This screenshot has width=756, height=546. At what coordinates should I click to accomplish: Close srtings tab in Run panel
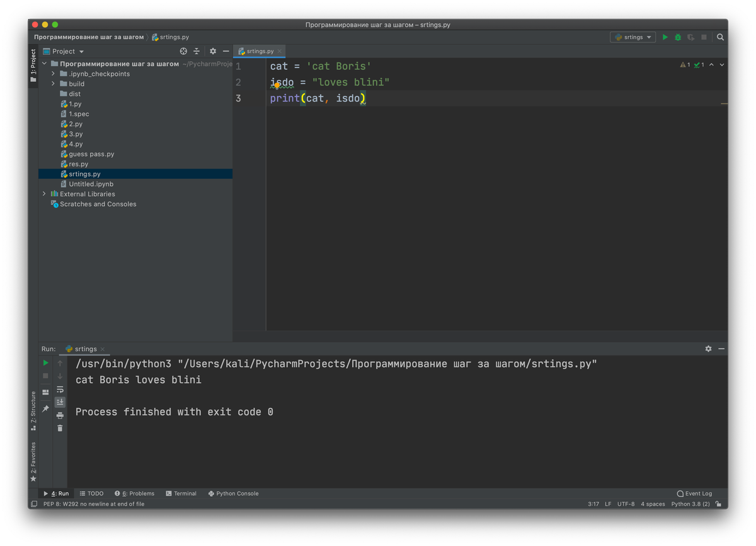102,349
